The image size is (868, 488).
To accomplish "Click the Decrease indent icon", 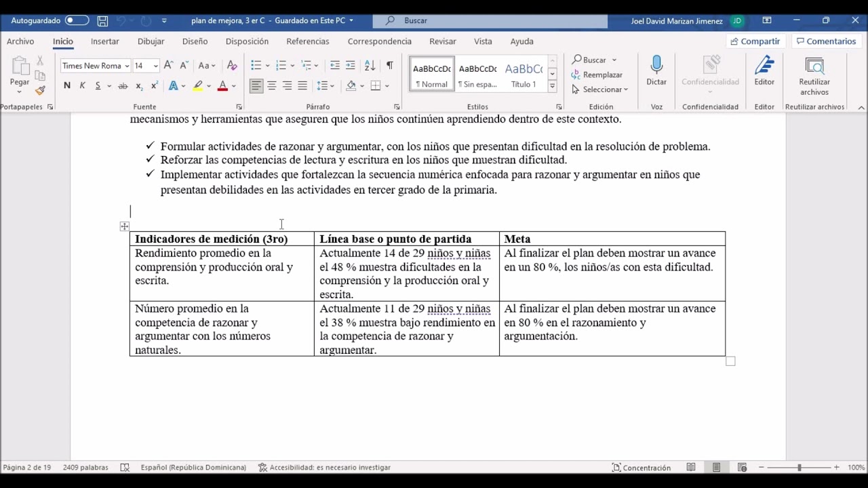I will pos(334,66).
